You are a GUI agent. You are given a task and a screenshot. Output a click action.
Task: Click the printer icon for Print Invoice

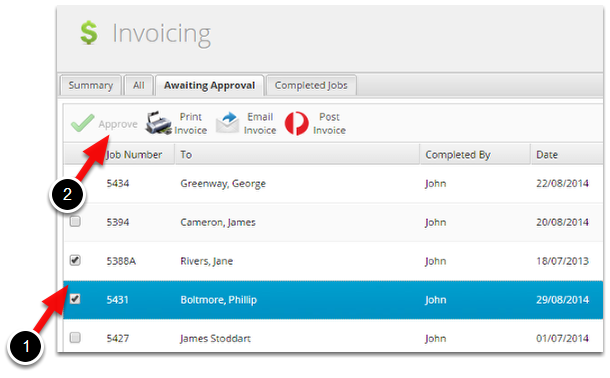pos(158,123)
